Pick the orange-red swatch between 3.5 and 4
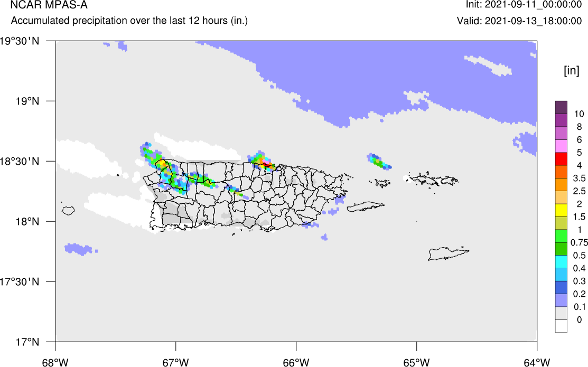588x367 pixels. [x=561, y=172]
